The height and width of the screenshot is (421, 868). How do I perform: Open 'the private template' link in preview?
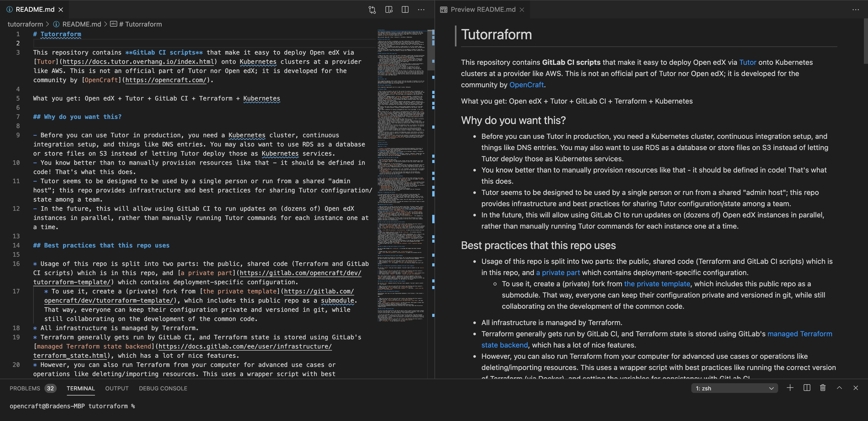click(657, 283)
